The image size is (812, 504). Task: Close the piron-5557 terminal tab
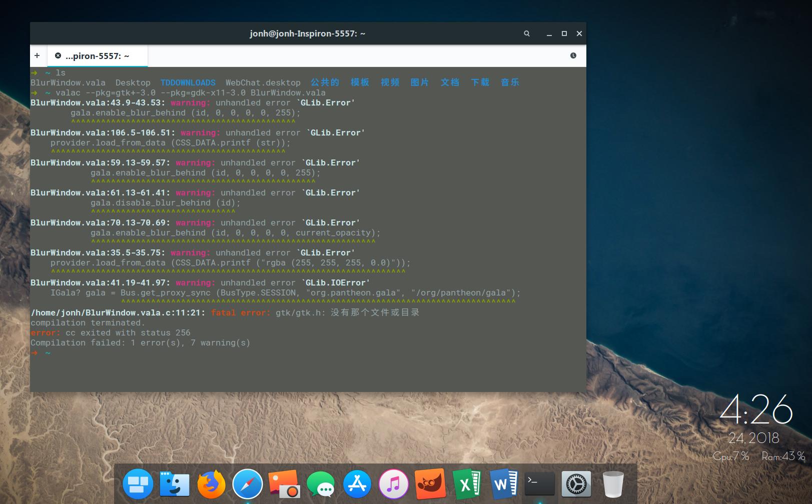point(58,56)
